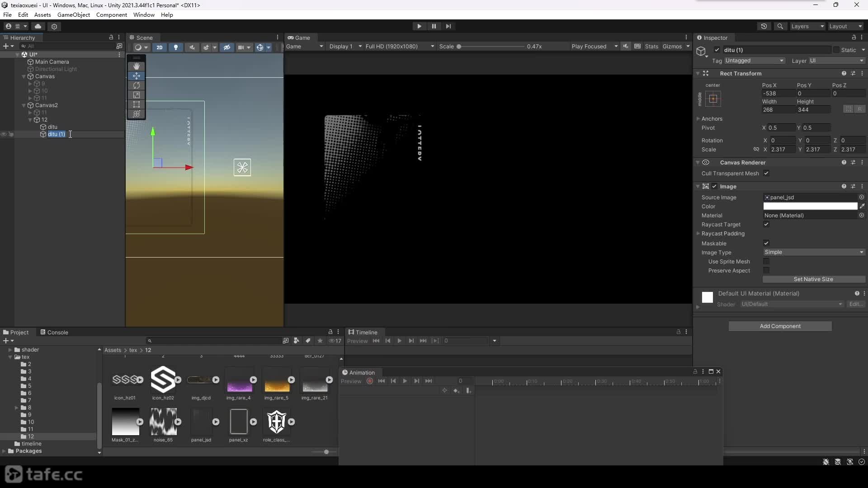Select the Hand tool in Scene view

(x=137, y=66)
